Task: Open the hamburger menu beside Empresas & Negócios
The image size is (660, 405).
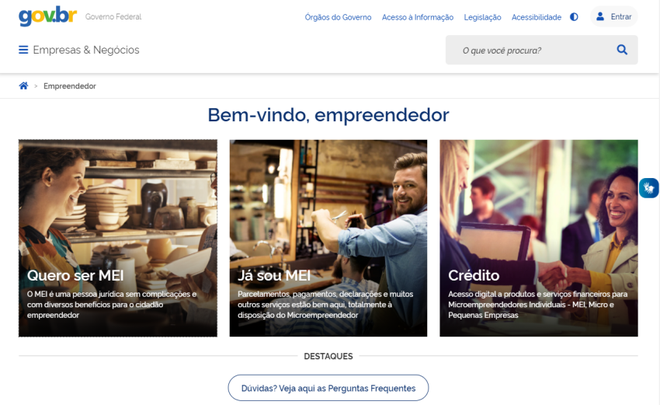Action: pyautogui.click(x=24, y=50)
